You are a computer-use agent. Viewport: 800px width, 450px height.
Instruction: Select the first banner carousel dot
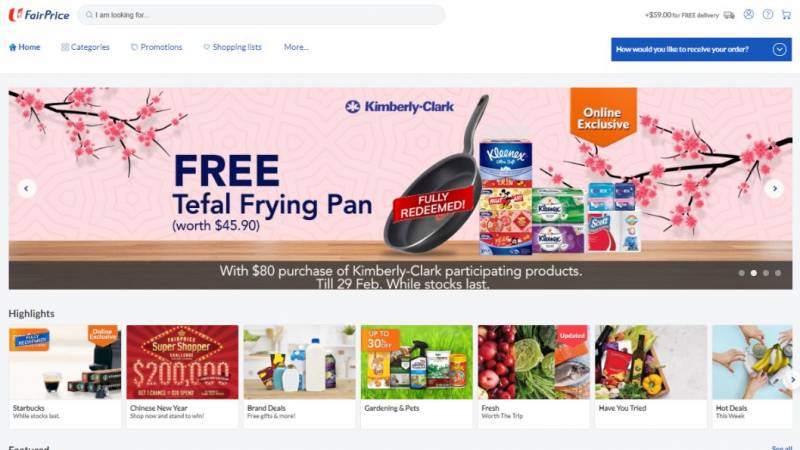point(741,273)
